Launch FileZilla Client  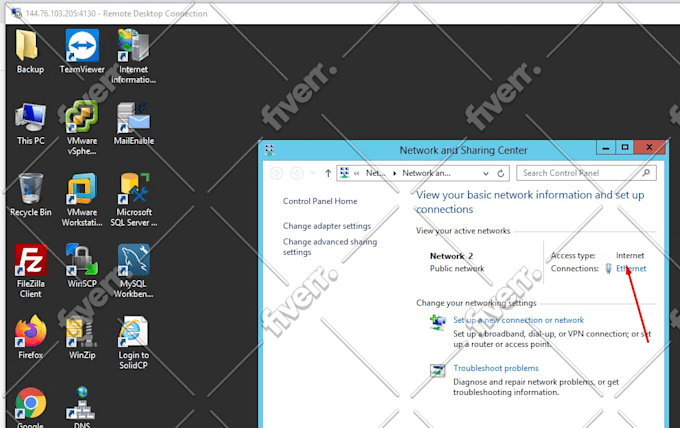30,271
